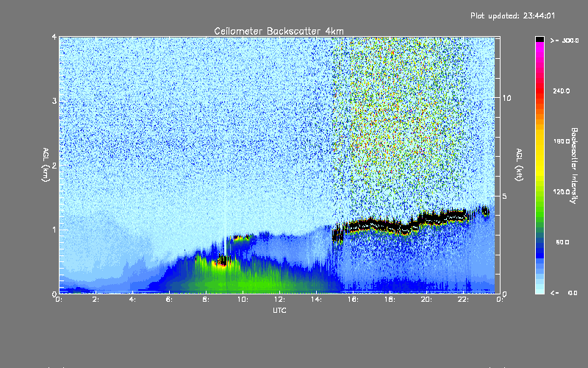Click the '>= 300.0' colorbar value
Screen dimensions: 588x368
564,40
